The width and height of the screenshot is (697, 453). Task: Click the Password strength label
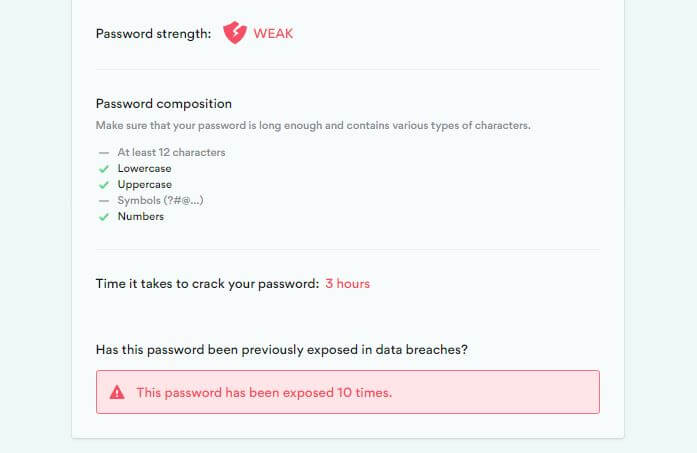(153, 34)
